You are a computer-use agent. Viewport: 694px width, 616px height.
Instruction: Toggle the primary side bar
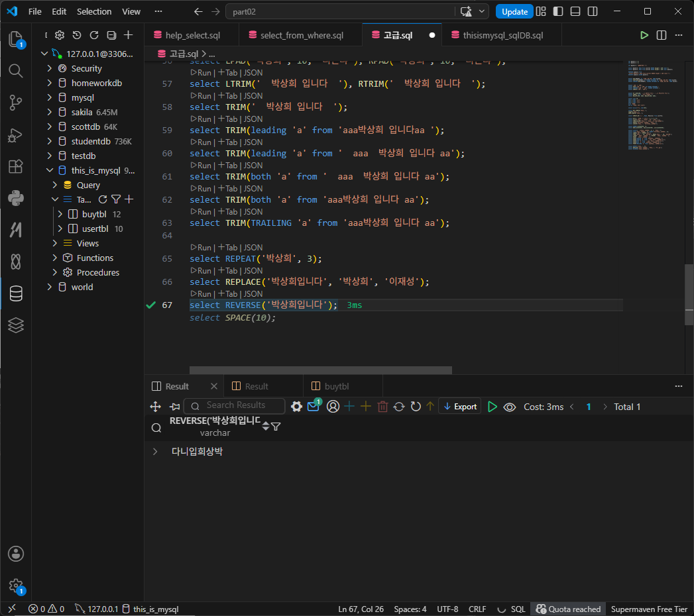point(558,11)
